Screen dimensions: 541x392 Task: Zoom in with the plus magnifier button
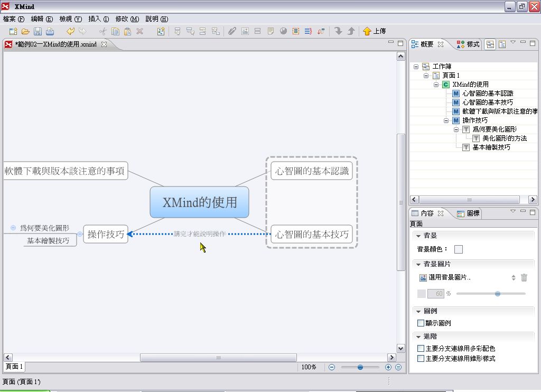388,367
